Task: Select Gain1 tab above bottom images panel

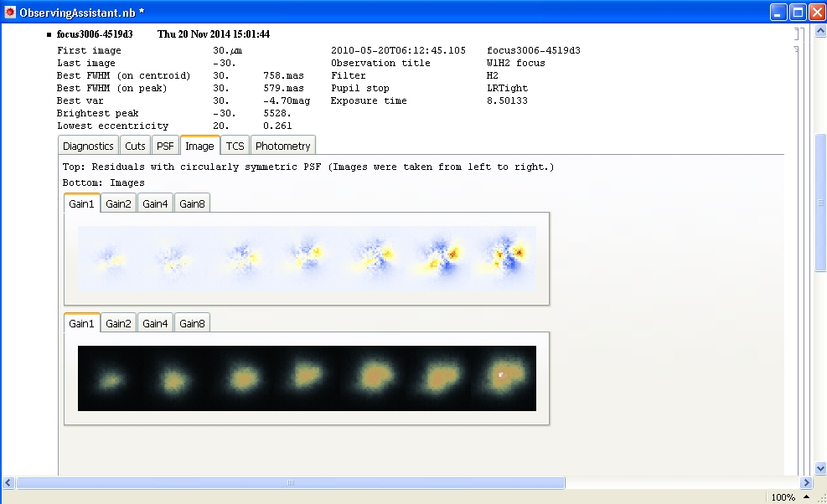Action: (82, 323)
